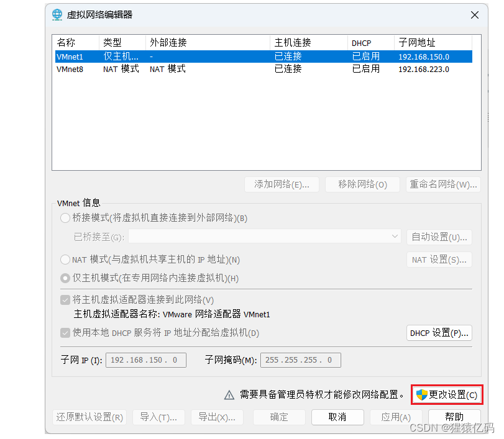
Task: Toggle 将主机虚拟适配器连接到此网络 checkbox
Action: (65, 300)
